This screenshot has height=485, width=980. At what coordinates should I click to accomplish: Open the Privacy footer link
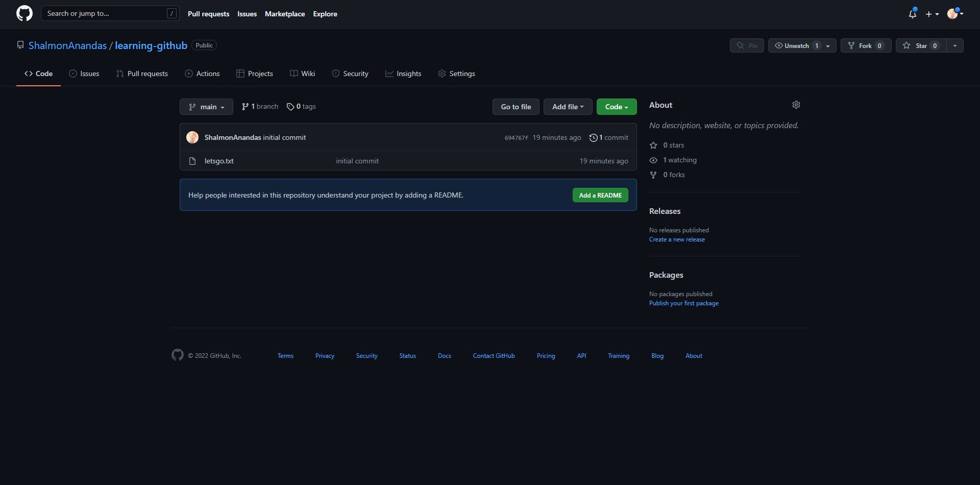click(x=325, y=356)
